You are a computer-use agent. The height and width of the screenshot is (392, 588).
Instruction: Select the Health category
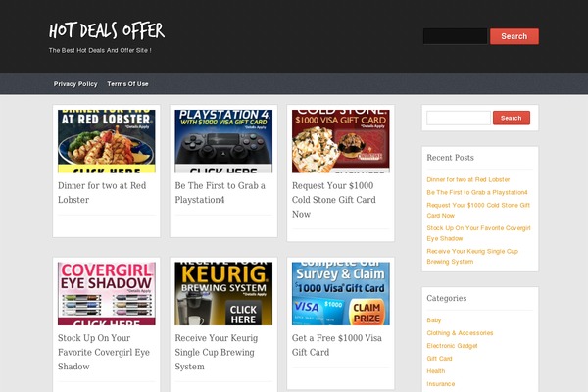436,371
